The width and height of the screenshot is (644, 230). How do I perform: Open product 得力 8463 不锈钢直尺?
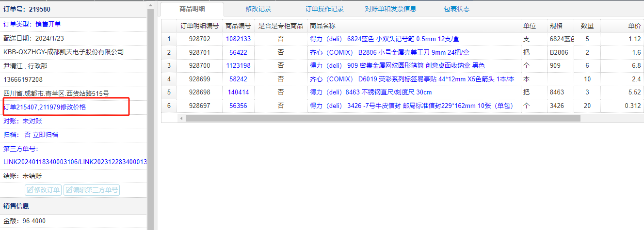pos(370,92)
